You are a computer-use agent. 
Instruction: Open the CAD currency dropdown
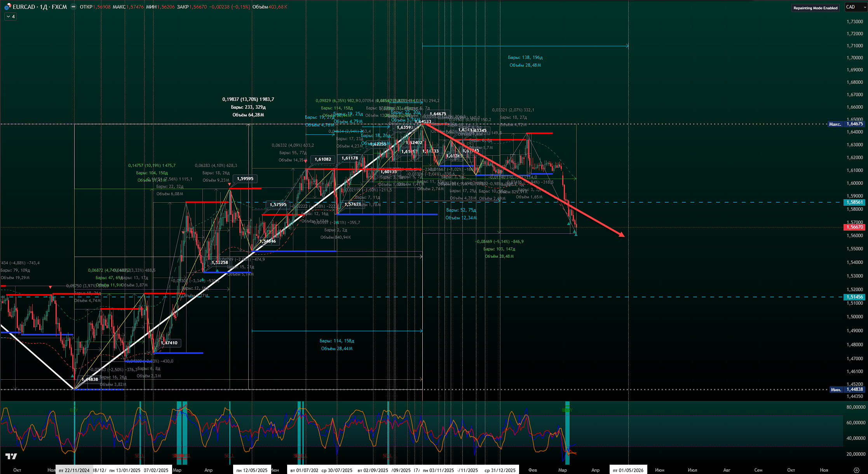click(x=856, y=7)
